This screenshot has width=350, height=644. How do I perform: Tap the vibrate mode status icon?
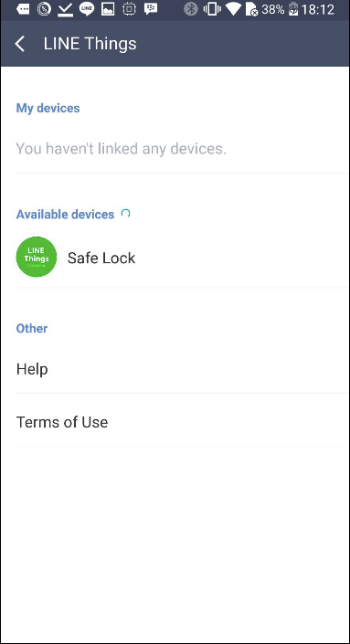(x=212, y=9)
